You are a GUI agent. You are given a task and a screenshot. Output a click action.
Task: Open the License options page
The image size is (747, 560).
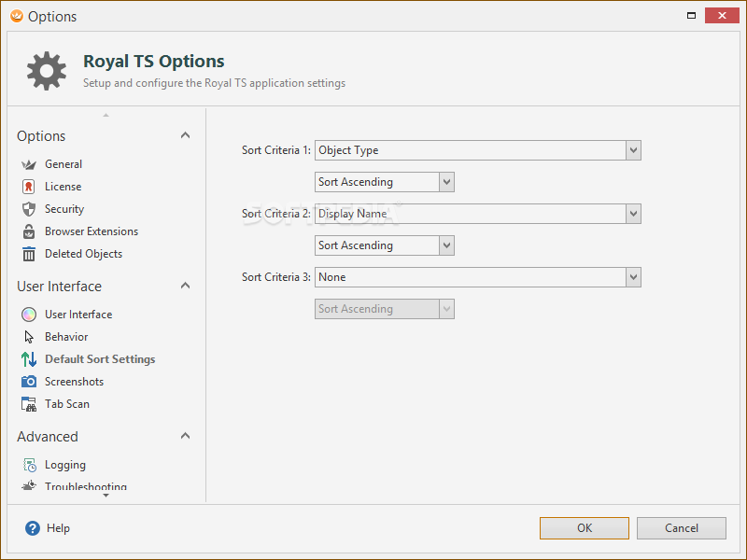[63, 187]
